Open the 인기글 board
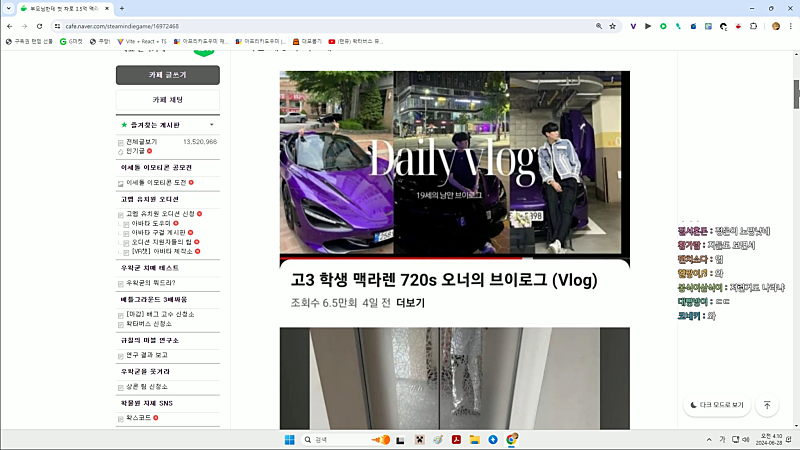 [136, 151]
